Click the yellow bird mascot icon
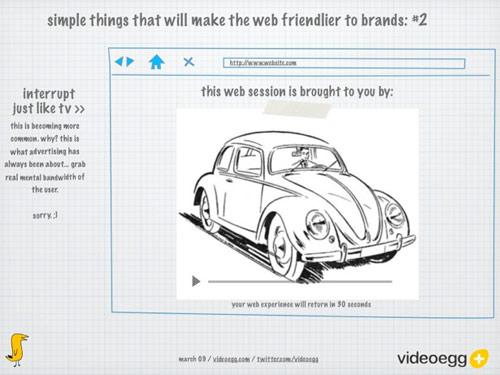The height and width of the screenshot is (375, 500). (x=17, y=349)
